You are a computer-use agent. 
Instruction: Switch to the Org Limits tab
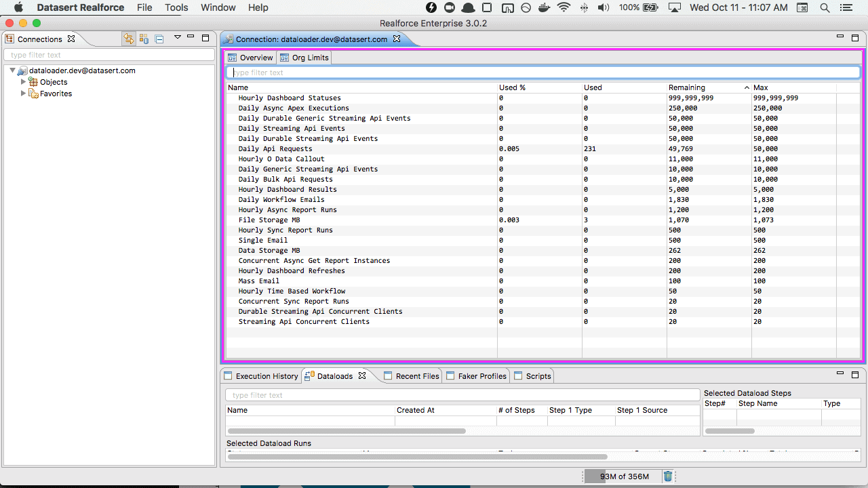304,58
